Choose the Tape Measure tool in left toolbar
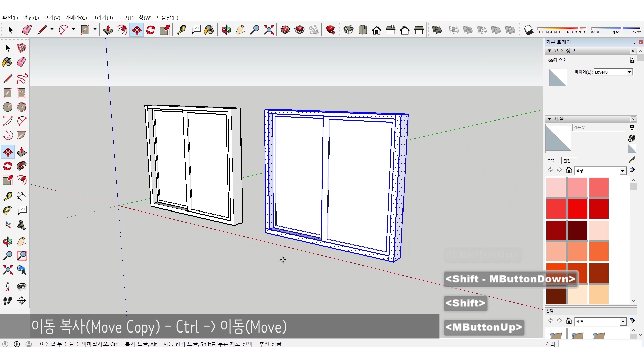 click(x=8, y=196)
